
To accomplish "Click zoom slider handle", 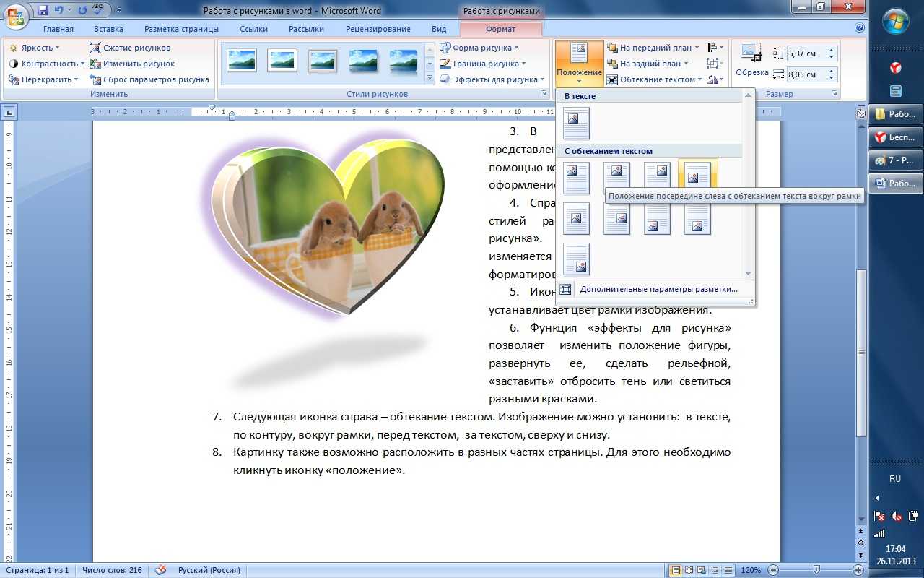I will tap(816, 570).
